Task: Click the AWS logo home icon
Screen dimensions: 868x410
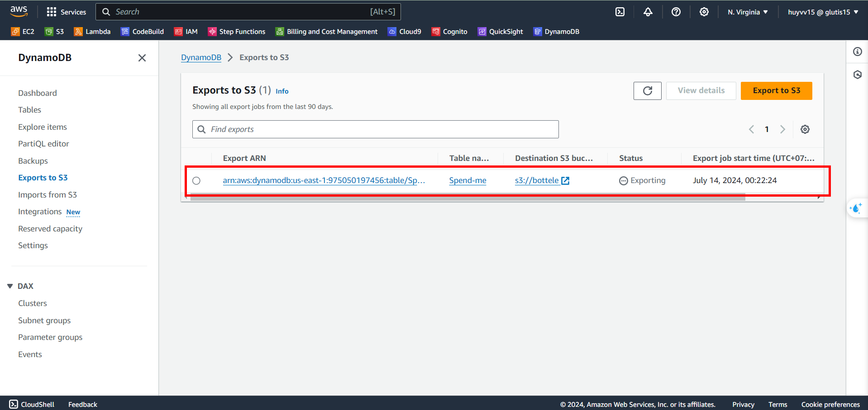Action: (19, 11)
